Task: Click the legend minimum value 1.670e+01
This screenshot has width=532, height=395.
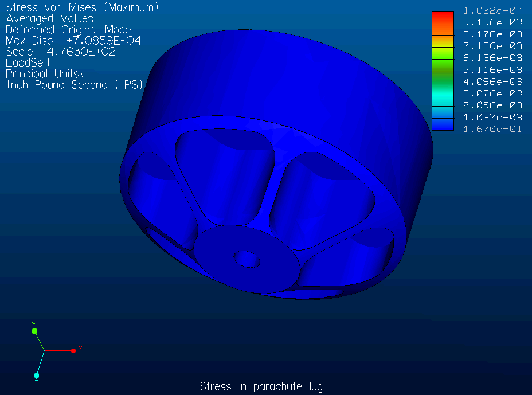Action: 492,128
